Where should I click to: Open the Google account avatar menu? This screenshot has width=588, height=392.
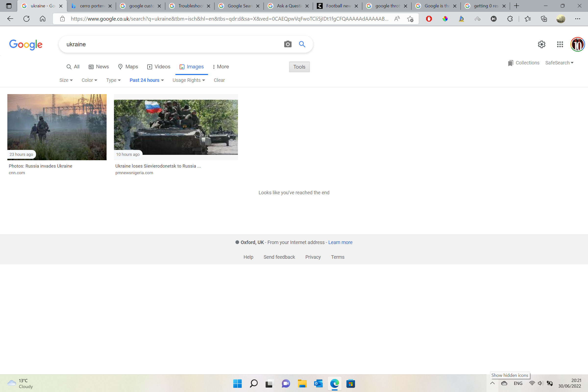coord(577,45)
